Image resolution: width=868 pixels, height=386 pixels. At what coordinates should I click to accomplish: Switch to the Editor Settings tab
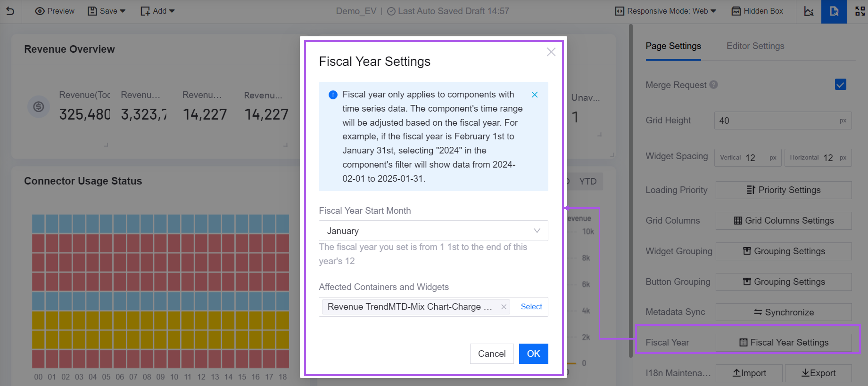click(755, 46)
